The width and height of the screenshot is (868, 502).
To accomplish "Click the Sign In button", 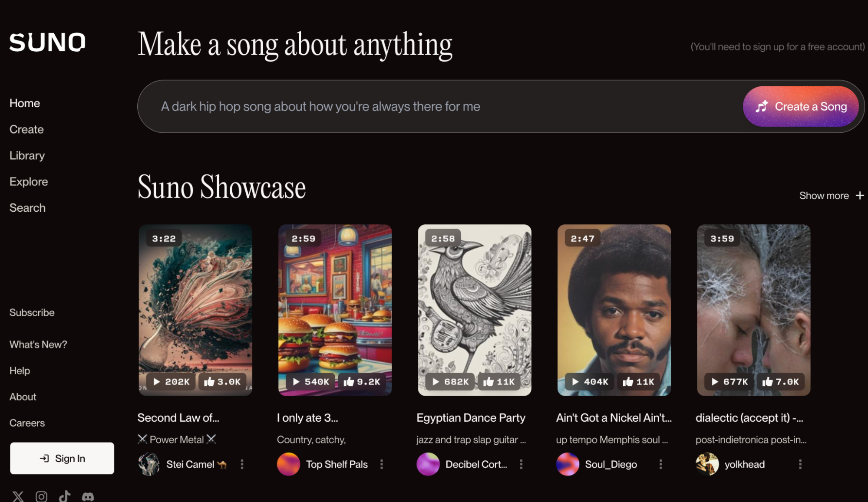I will 62,458.
